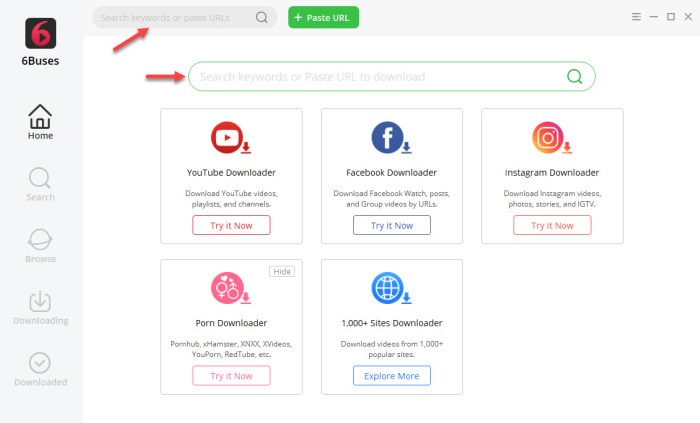Go to the Downloading tab
This screenshot has width=700, height=423.
(40, 308)
